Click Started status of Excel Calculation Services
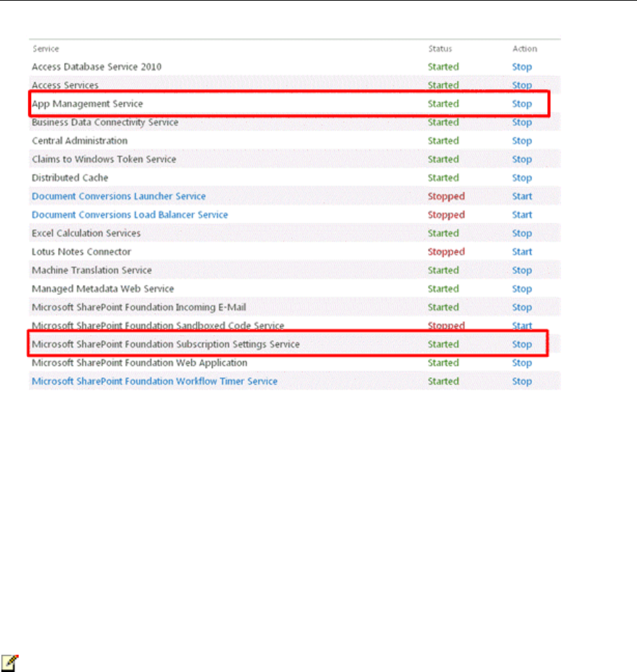 pos(443,233)
